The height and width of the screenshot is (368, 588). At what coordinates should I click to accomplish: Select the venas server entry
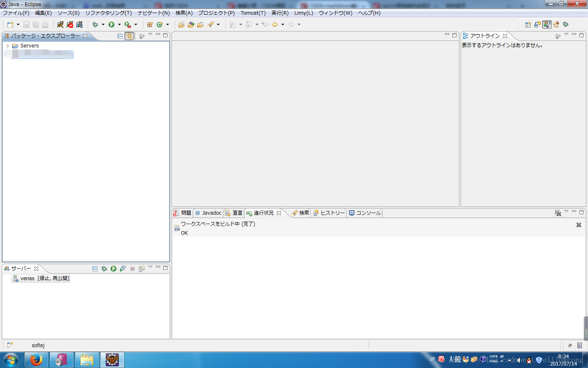point(42,278)
